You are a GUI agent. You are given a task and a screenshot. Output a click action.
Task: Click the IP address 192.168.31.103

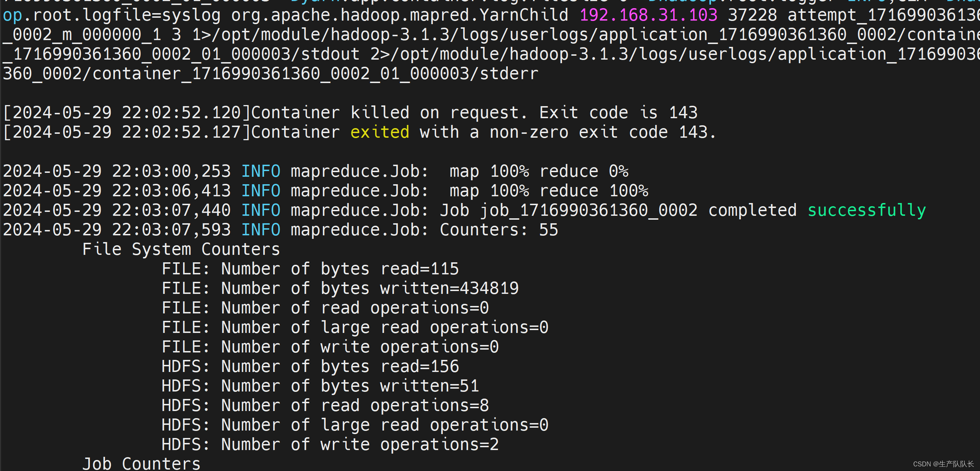pos(648,15)
